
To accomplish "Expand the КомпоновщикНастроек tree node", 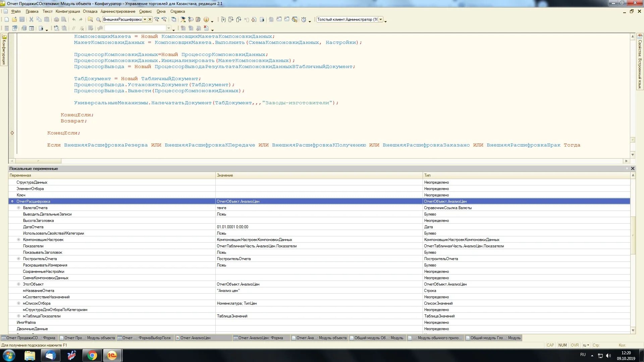I will click(x=19, y=240).
